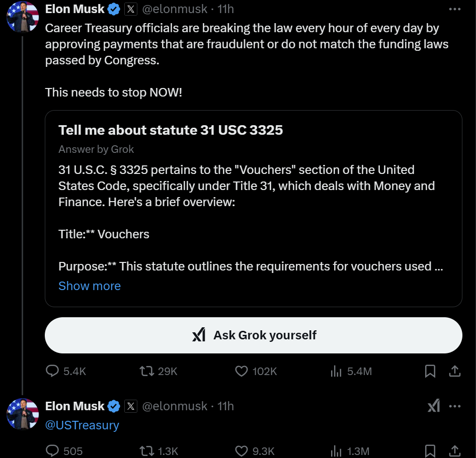
Task: Like the post with 102K likes
Action: point(242,371)
